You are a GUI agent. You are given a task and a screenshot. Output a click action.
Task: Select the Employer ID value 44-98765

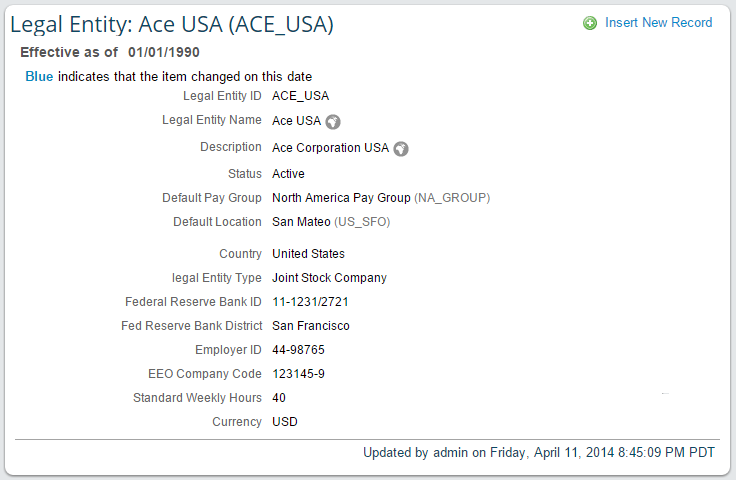pos(298,350)
